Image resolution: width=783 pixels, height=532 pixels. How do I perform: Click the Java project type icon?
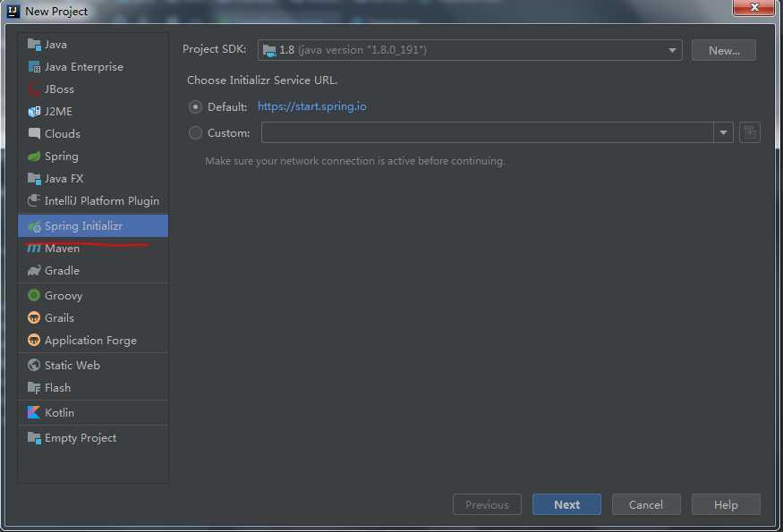[x=34, y=45]
